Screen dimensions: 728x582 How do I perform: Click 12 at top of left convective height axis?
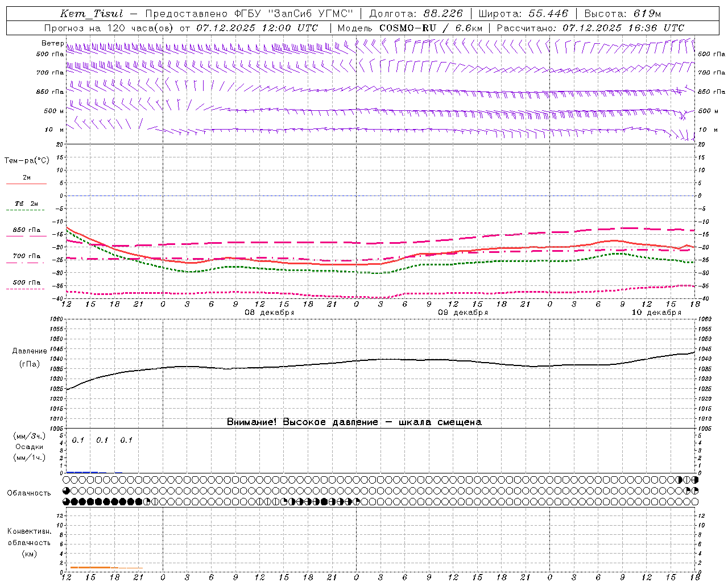pos(60,516)
